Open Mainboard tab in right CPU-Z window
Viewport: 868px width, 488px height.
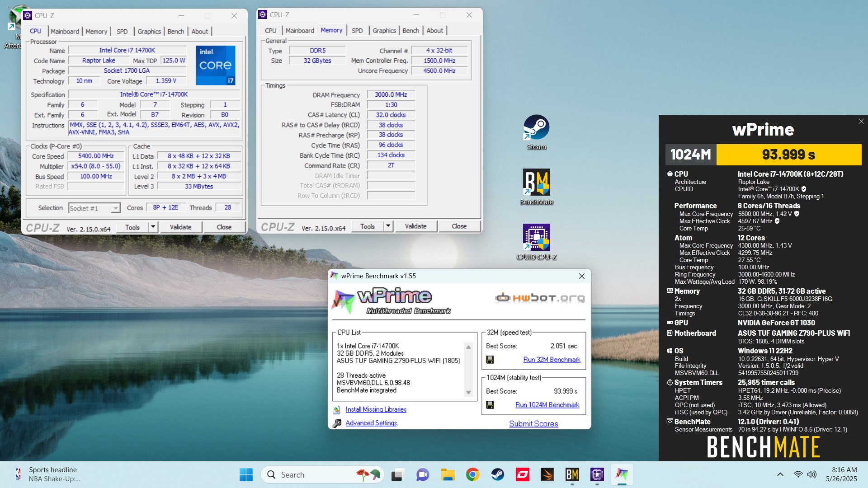click(x=300, y=30)
